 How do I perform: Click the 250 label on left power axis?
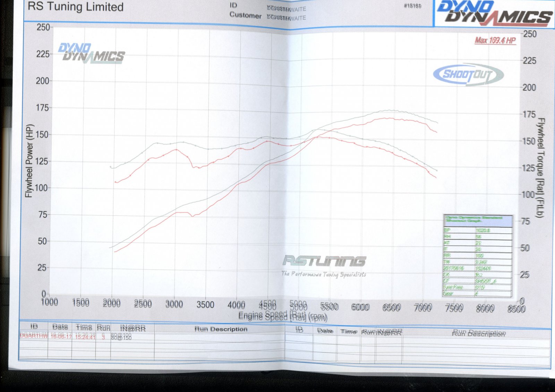click(x=43, y=27)
